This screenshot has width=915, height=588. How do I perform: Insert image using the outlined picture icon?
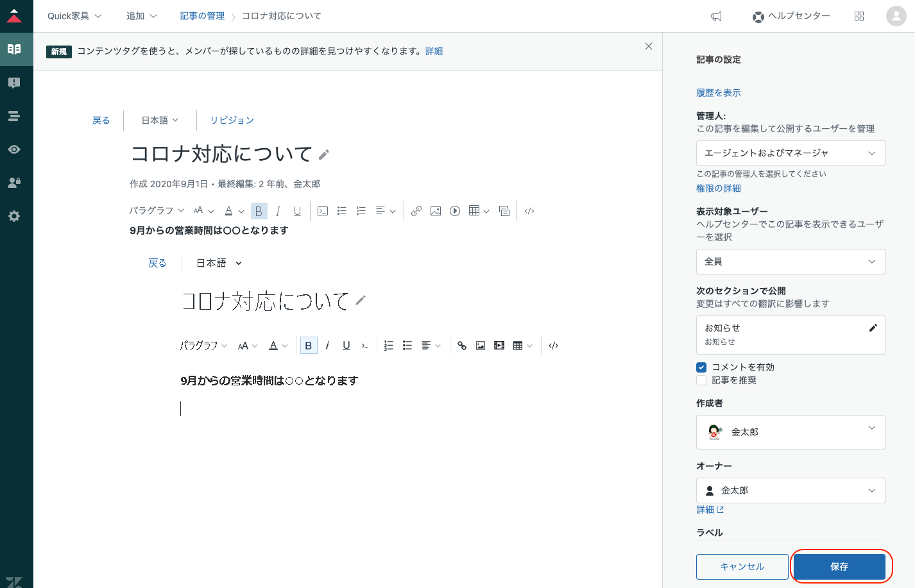(x=436, y=211)
